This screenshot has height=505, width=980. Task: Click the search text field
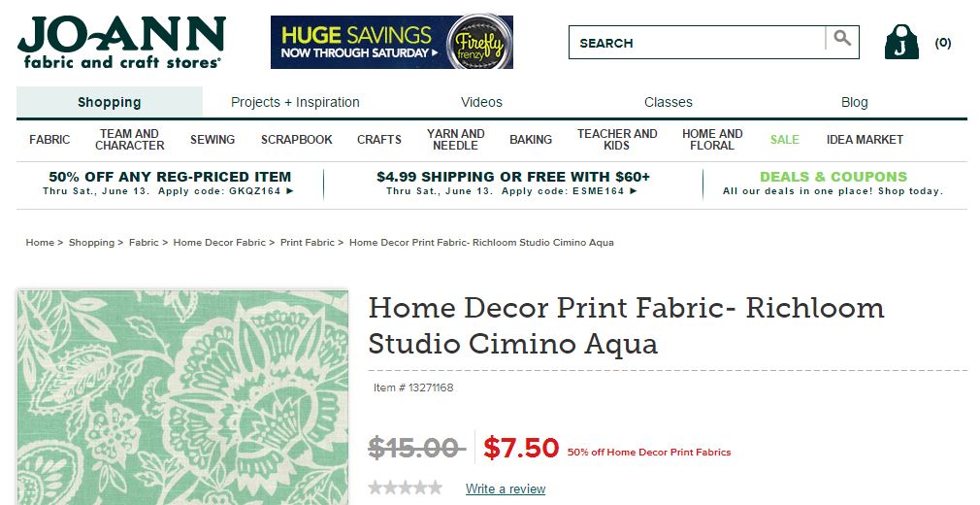point(697,43)
